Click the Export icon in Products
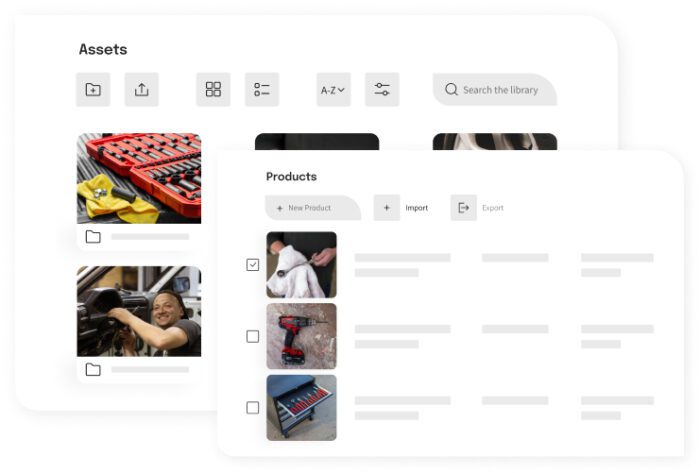This screenshot has height=473, width=700. (463, 207)
